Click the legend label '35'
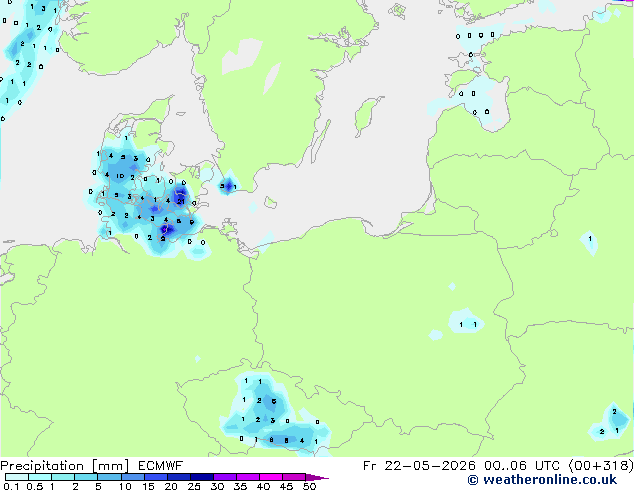 pyautogui.click(x=241, y=486)
